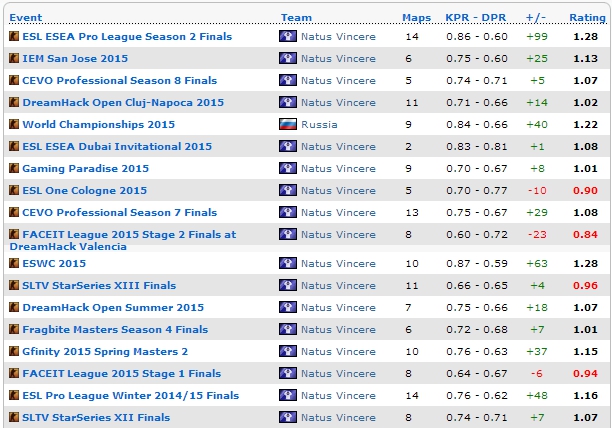The height and width of the screenshot is (428, 612).
Task: Open DreamHack Open Cluj-Napoca 2015 link
Action: (123, 102)
